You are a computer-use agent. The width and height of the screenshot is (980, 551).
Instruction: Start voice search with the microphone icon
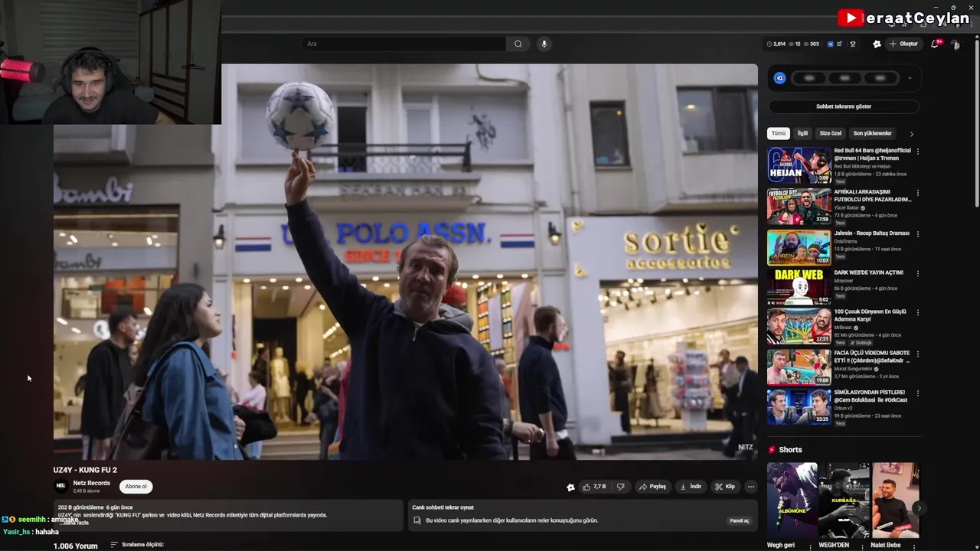(544, 44)
